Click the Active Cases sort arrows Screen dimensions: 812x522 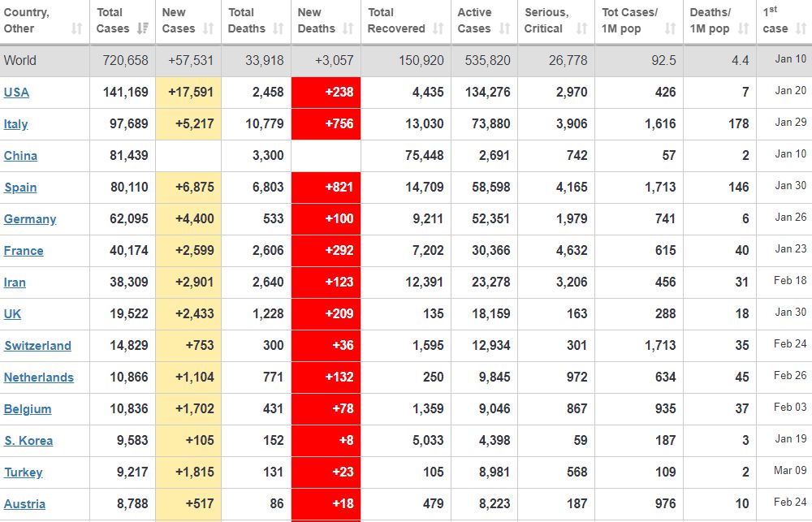pyautogui.click(x=504, y=28)
